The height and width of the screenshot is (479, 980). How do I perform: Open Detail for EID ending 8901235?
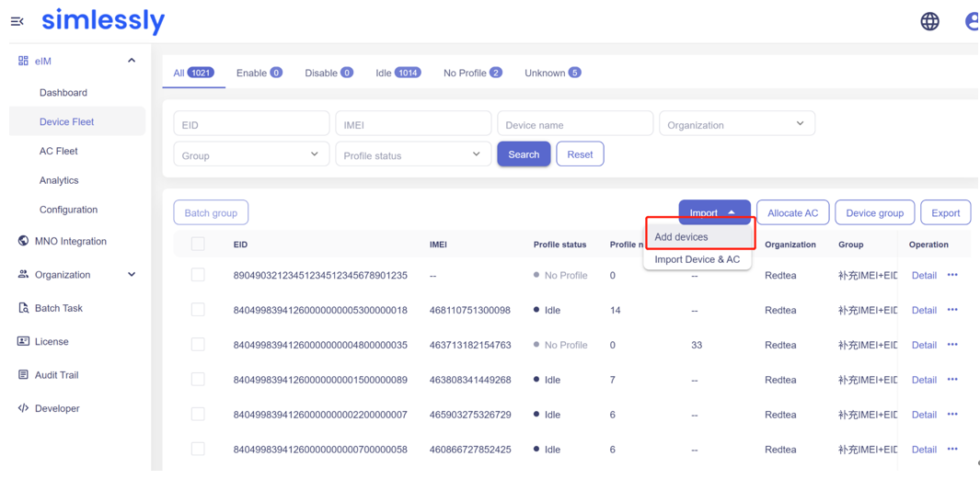pos(924,276)
